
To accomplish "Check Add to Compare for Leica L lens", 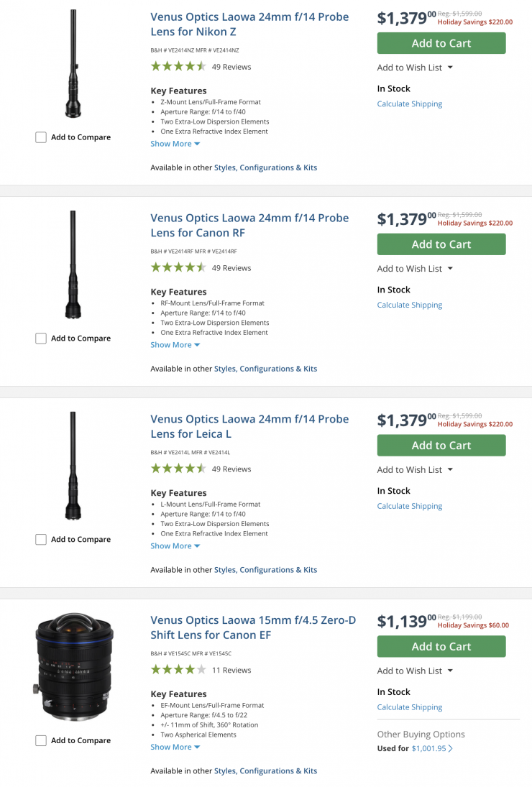I will click(x=41, y=540).
